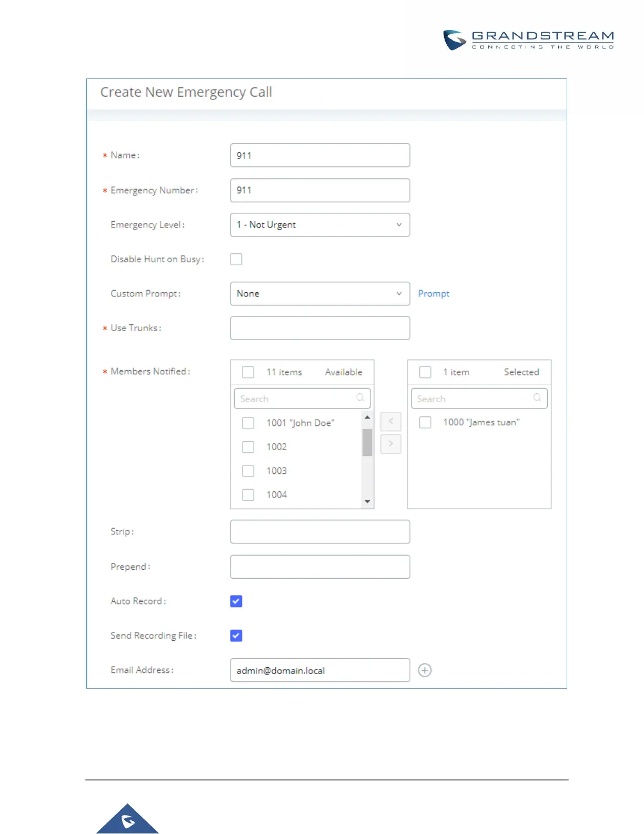This screenshot has height=834, width=644.
Task: Select extension 1001 "John Doe" in Available list
Action: (248, 423)
